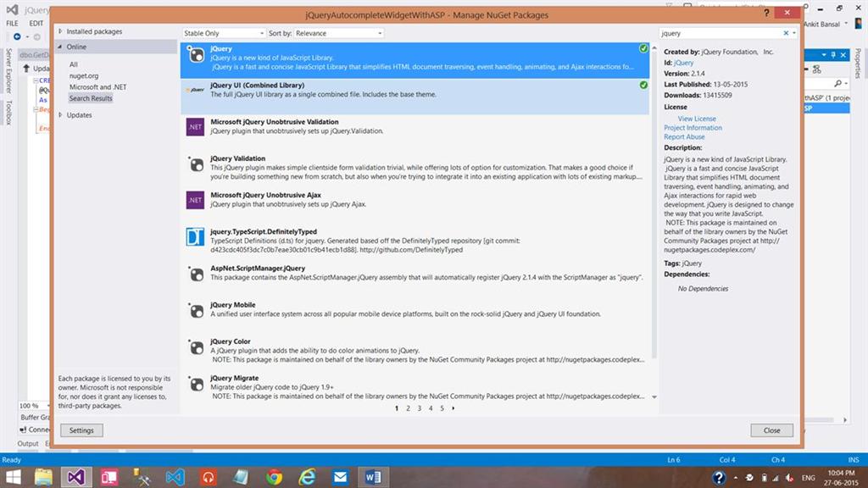Select the jQuery Mobile package title
This screenshot has height=488, width=868.
[232, 305]
